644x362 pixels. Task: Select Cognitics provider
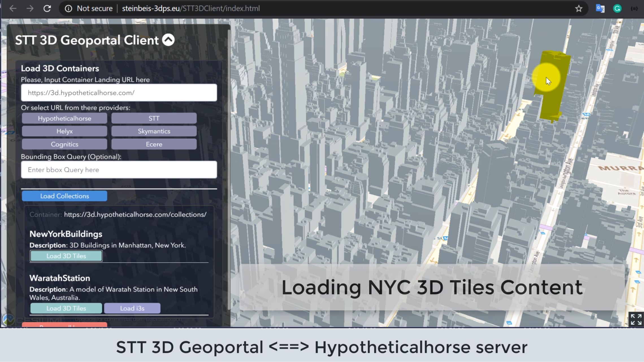click(x=64, y=144)
